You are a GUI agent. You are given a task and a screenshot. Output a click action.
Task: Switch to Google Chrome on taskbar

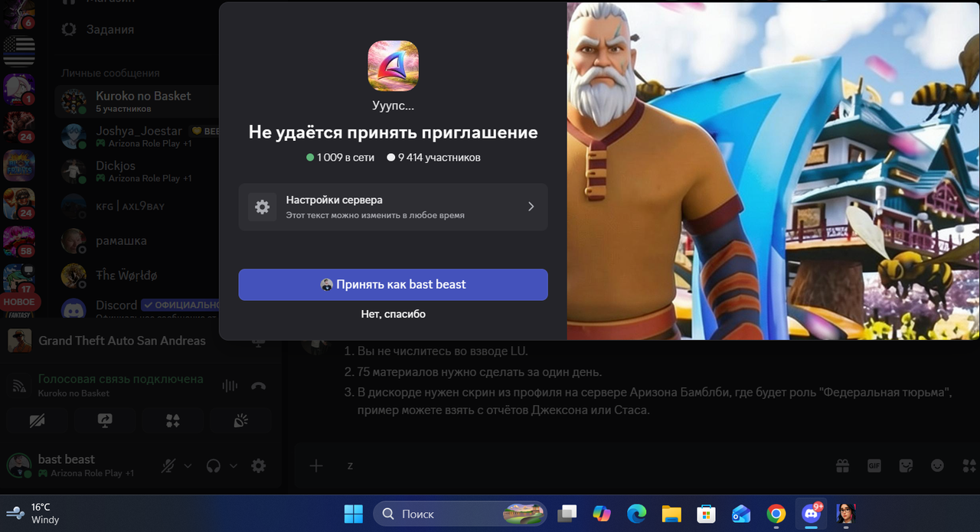[776, 514]
